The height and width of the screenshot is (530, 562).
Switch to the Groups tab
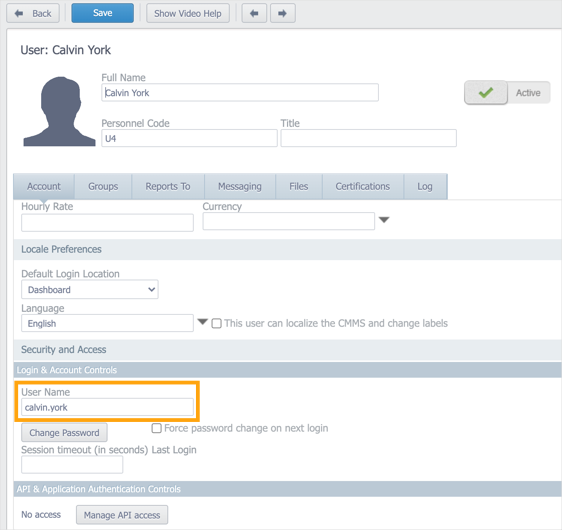point(103,186)
